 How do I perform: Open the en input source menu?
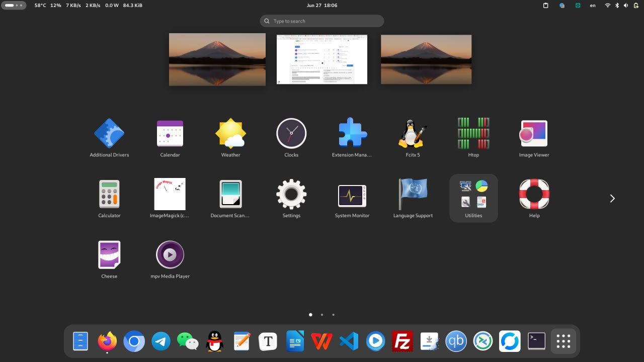[593, 5]
